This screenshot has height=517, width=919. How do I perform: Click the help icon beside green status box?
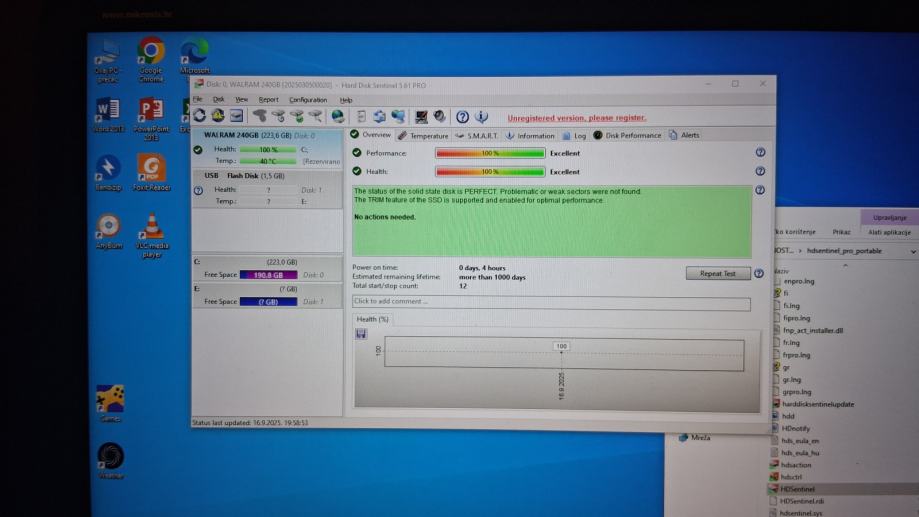760,190
